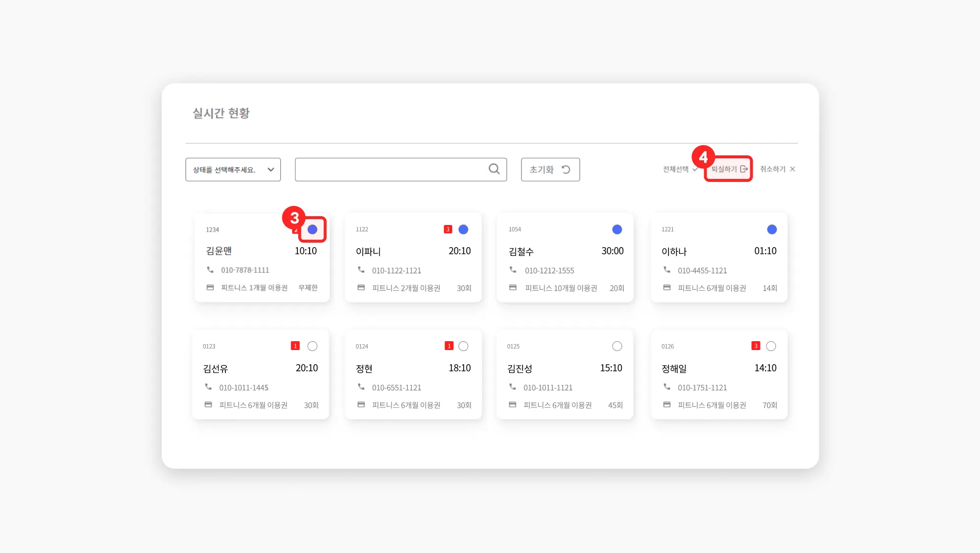The height and width of the screenshot is (553, 980).
Task: Click 취소하기 to cancel selection
Action: click(772, 169)
